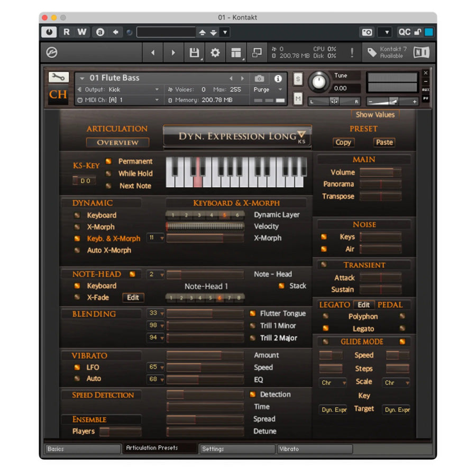Enable vibrato Auto mode
The height and width of the screenshot is (476, 476).
click(77, 379)
